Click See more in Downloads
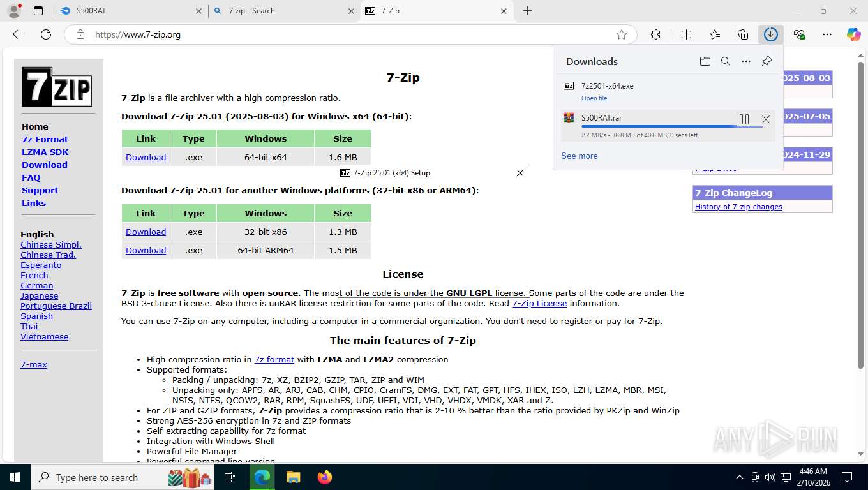Viewport: 868px width, 490px height. tap(580, 156)
